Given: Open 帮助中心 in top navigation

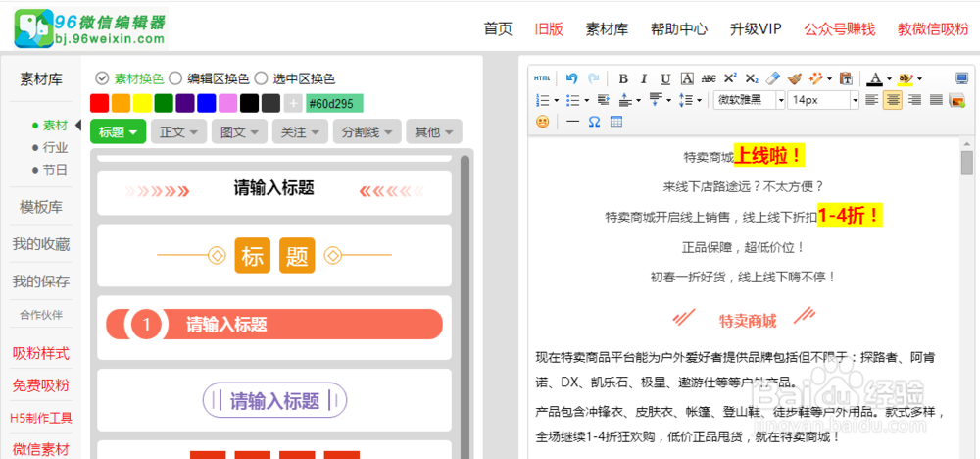Looking at the screenshot, I should (679, 28).
